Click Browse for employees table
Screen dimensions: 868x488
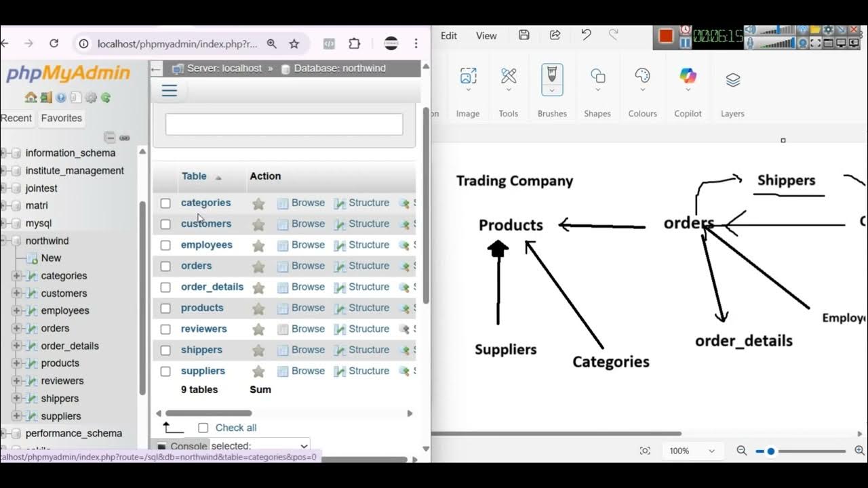click(x=301, y=245)
